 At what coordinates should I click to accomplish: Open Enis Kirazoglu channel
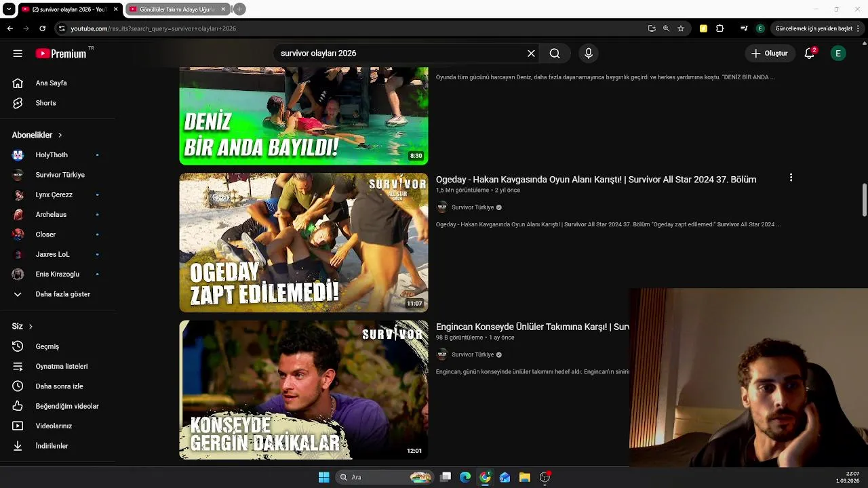click(58, 274)
